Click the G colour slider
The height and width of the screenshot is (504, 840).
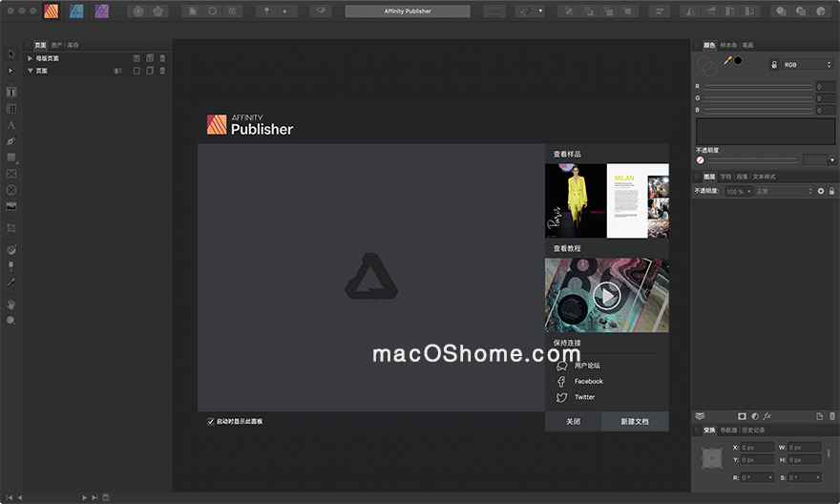pos(758,98)
